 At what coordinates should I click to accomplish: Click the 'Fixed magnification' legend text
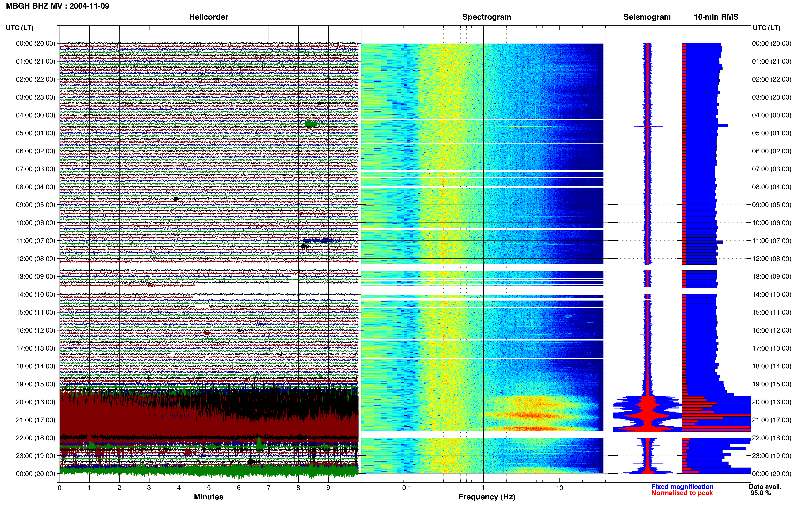point(682,486)
